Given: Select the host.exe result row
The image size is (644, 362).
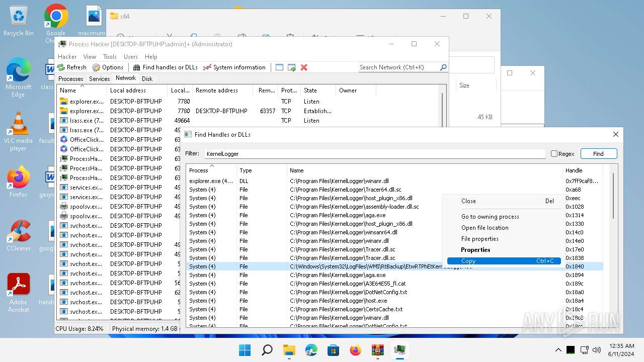Looking at the screenshot, I should click(394, 301).
